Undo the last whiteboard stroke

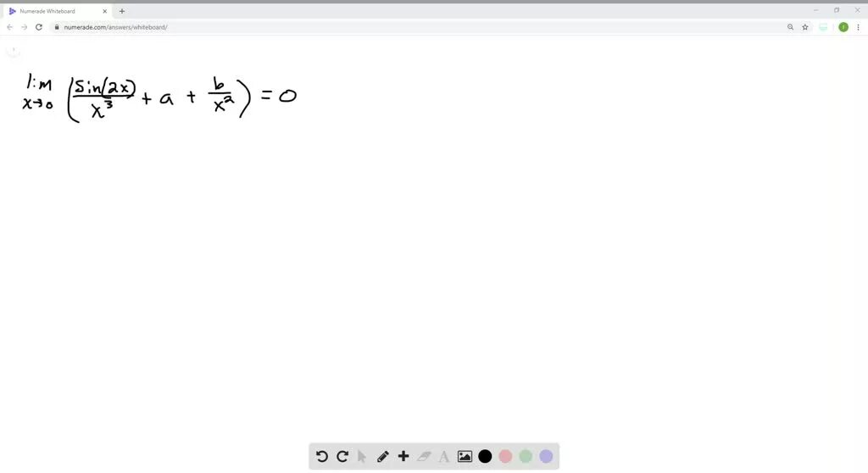(321, 456)
